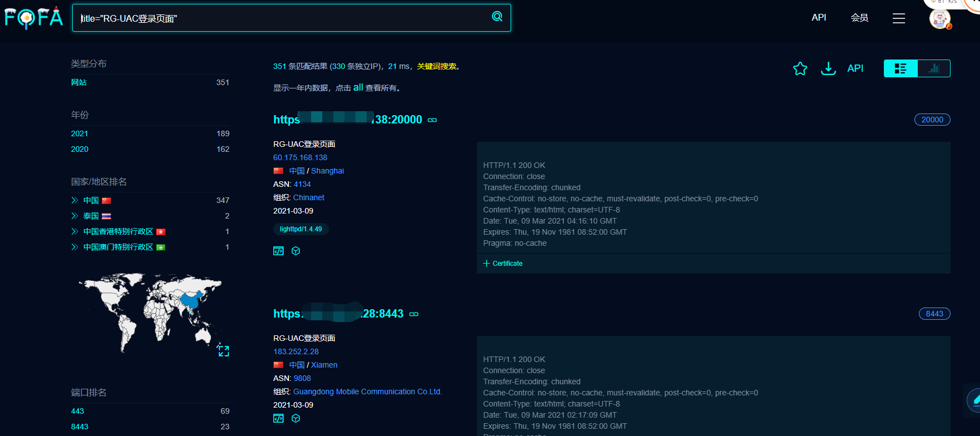Click the China flag in the Xiamen result
The height and width of the screenshot is (436, 980).
(x=278, y=365)
